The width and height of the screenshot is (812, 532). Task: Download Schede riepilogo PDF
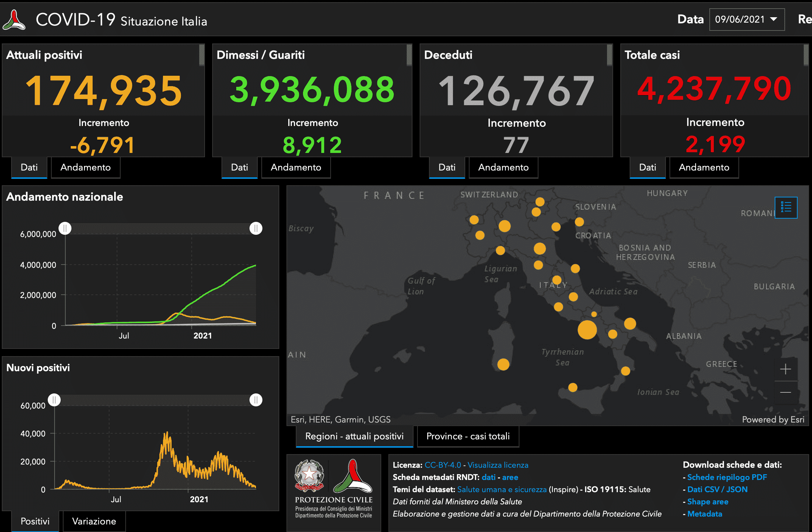click(727, 477)
